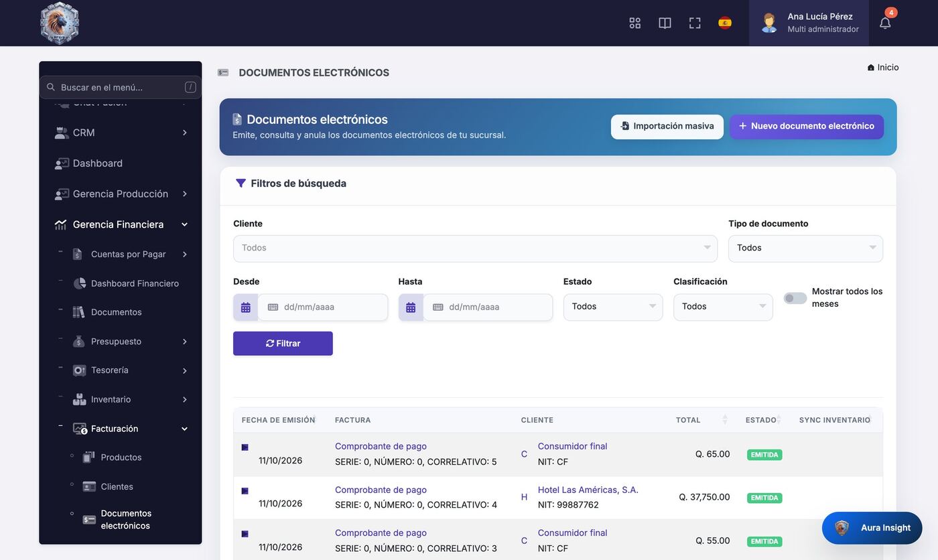Click Nuevo documento electrónico button
938x560 pixels.
[807, 127]
